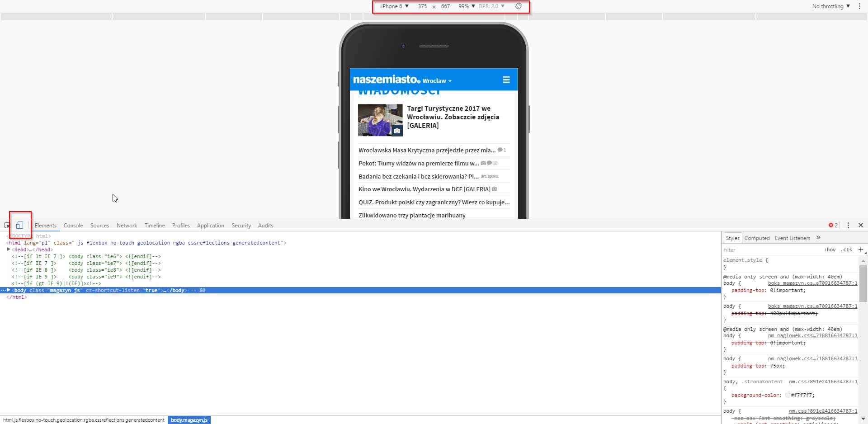The image size is (868, 424).
Task: Open the naszemiasto logo link
Action: coord(387,80)
